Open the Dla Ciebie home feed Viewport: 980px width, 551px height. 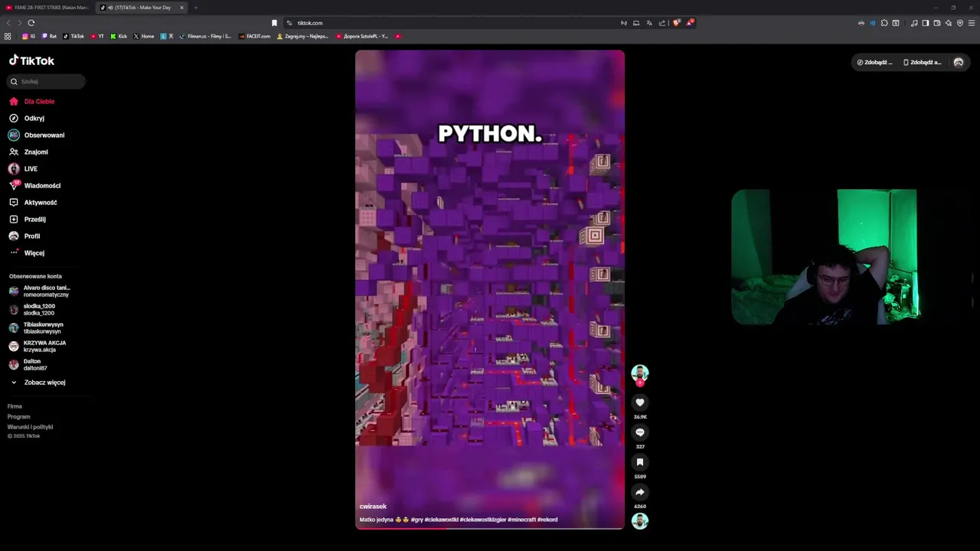31,101
